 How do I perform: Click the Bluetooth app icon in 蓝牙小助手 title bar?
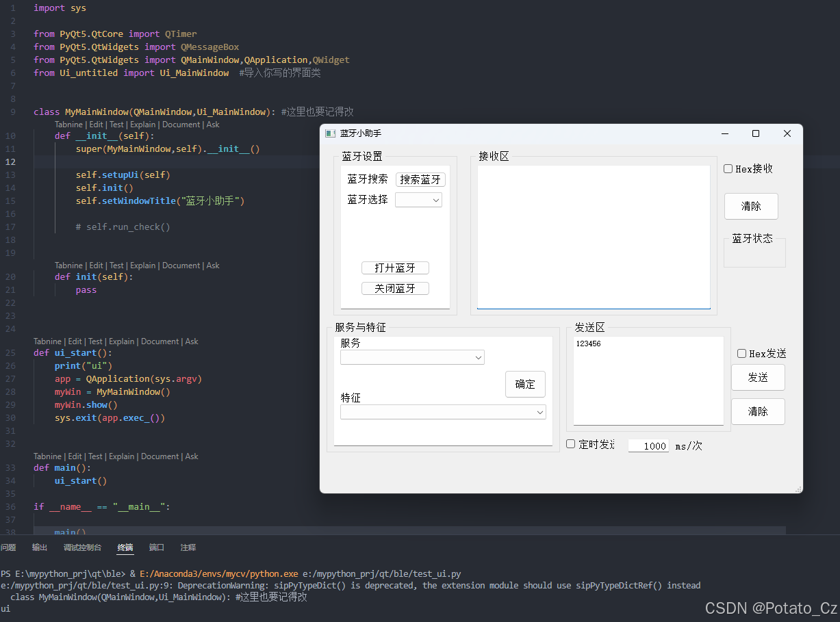(x=331, y=133)
